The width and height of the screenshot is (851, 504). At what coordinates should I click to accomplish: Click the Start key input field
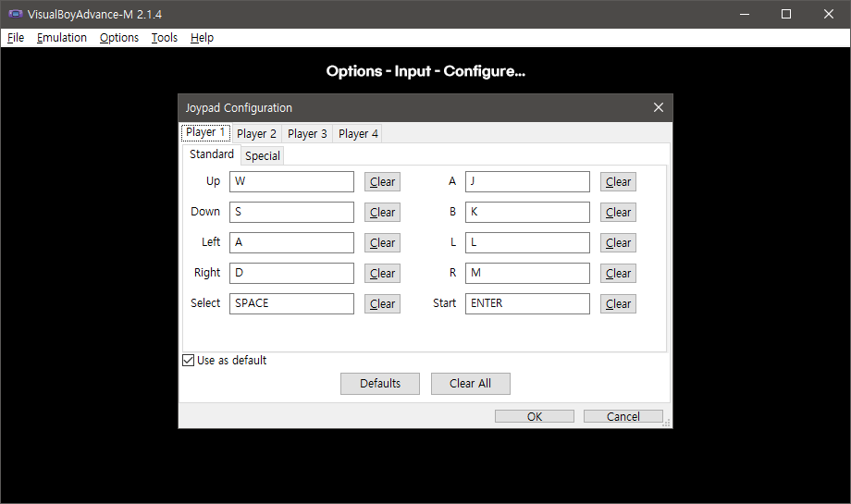(527, 303)
